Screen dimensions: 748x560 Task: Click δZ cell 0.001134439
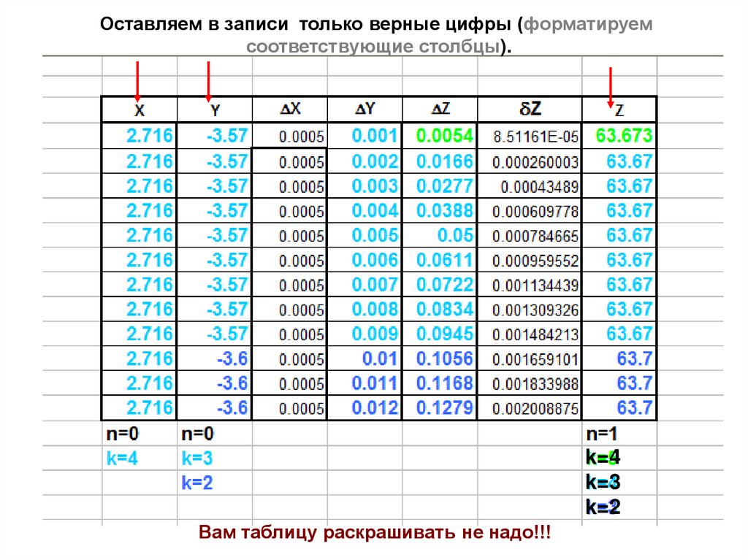coord(530,285)
